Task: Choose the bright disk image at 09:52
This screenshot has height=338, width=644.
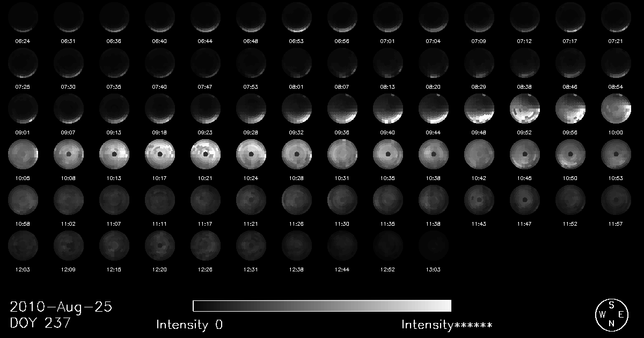Action: tap(524, 109)
